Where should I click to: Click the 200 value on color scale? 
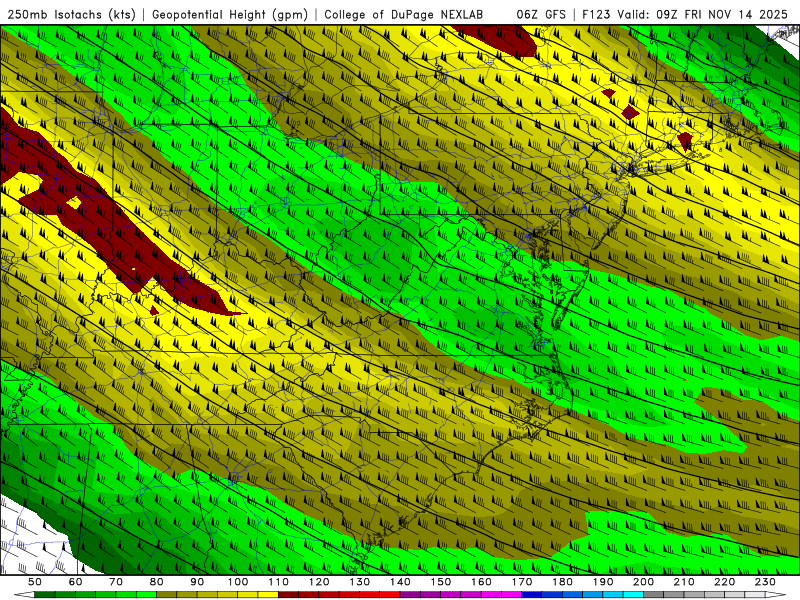pos(643,582)
